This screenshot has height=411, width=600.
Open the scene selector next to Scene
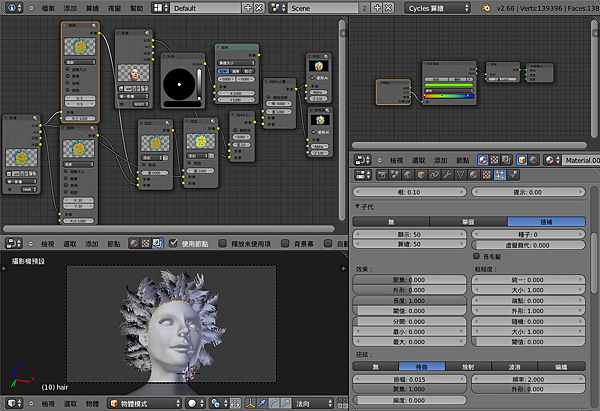pyautogui.click(x=278, y=8)
